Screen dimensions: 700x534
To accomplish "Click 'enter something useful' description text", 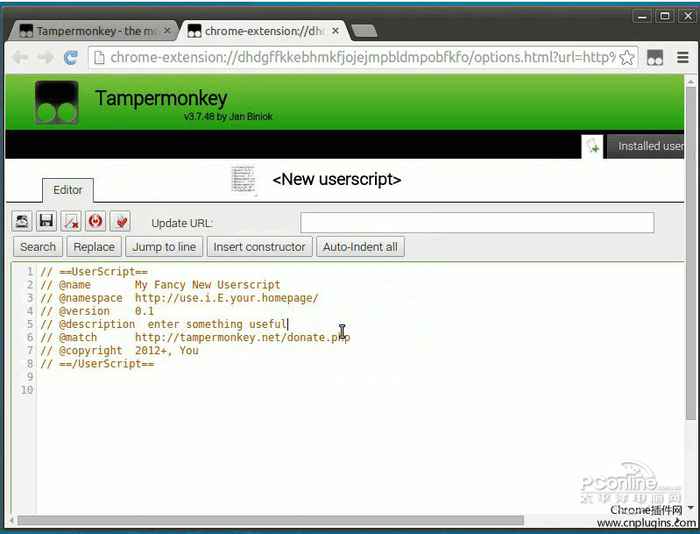I will 217,324.
